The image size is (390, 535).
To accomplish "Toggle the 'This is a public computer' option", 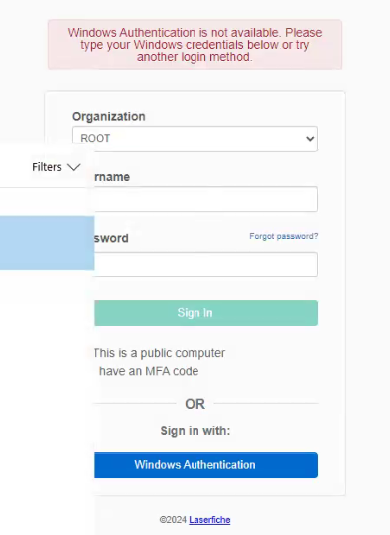I will pos(159,353).
